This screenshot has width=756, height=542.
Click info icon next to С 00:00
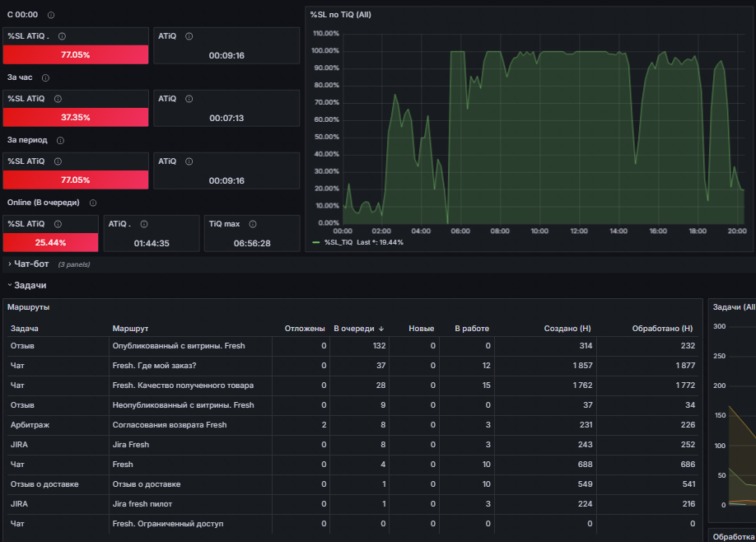click(x=51, y=15)
